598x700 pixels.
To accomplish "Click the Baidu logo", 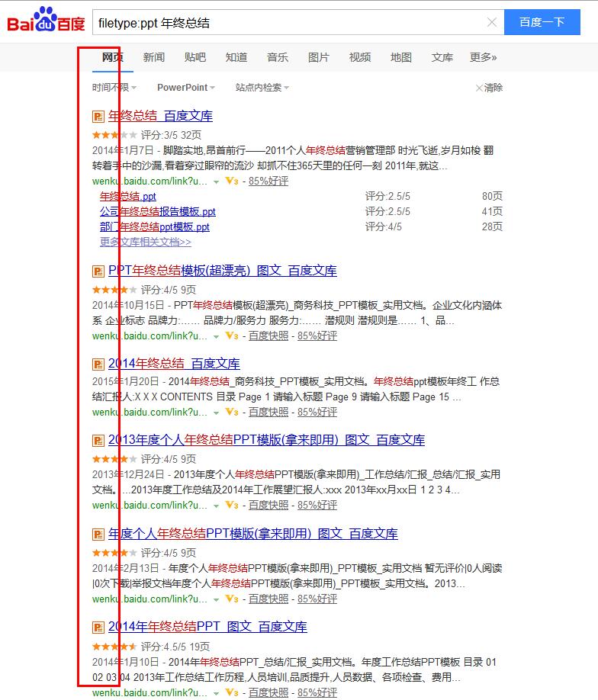I will point(46,20).
